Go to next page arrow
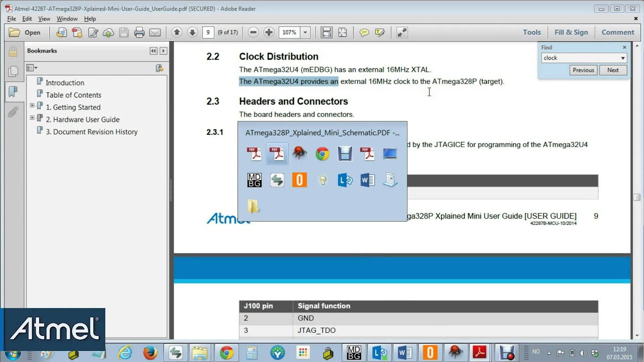Image resolution: width=644 pixels, height=362 pixels. pos(192,32)
